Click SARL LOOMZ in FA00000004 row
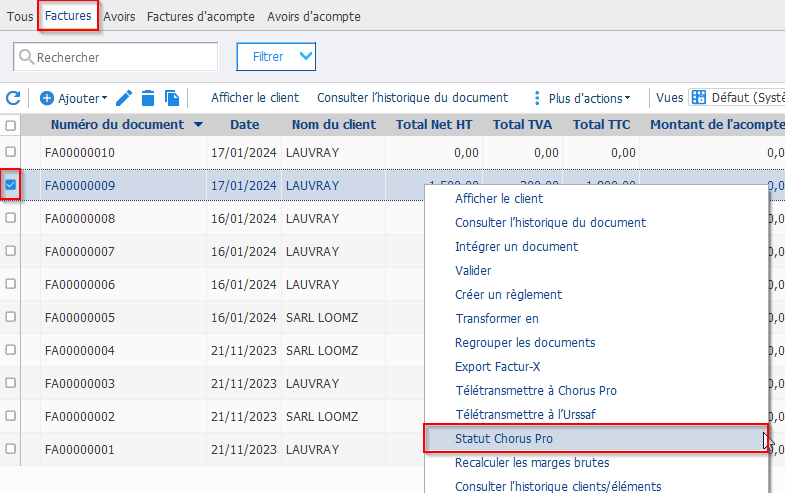Image resolution: width=785 pixels, height=493 pixels. (x=322, y=351)
